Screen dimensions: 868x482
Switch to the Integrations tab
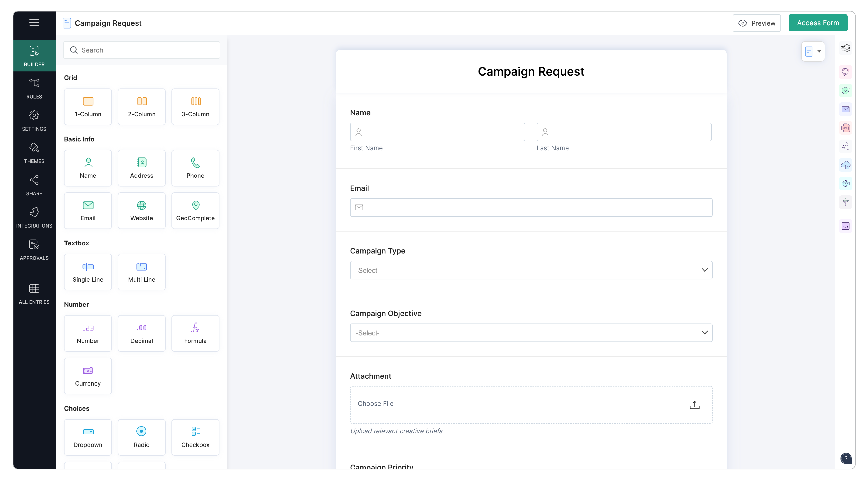(x=34, y=218)
